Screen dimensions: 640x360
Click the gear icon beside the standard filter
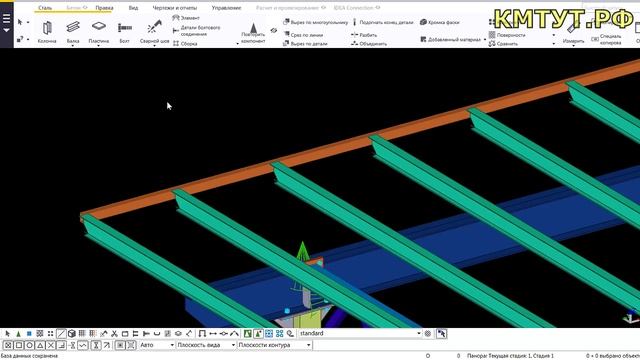click(x=428, y=333)
